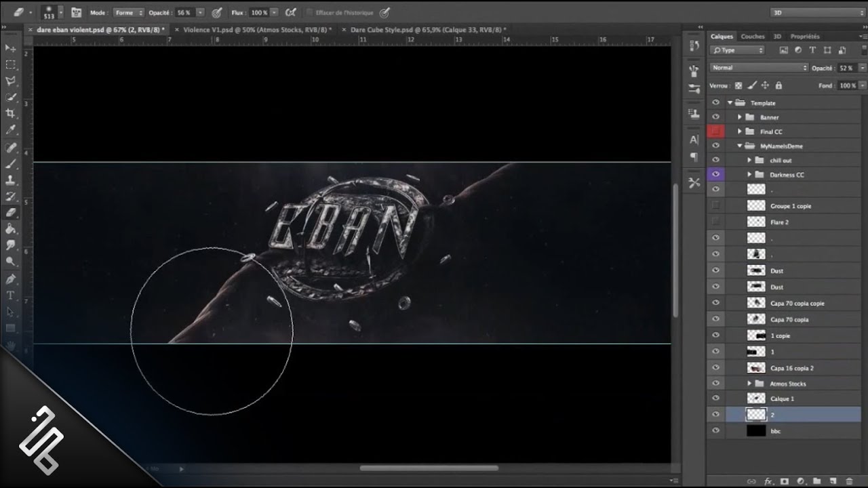Enable Effacer de l'historique checkbox
Viewport: 868px width, 488px height.
tap(309, 12)
